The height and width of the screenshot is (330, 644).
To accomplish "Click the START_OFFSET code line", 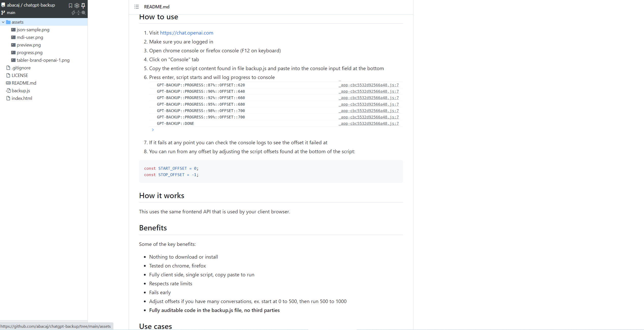I will click(171, 168).
